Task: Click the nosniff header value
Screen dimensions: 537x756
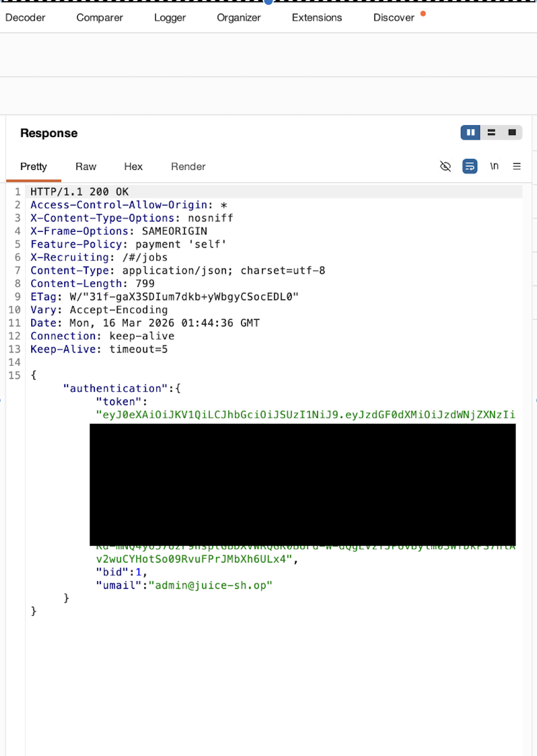Action: [210, 218]
